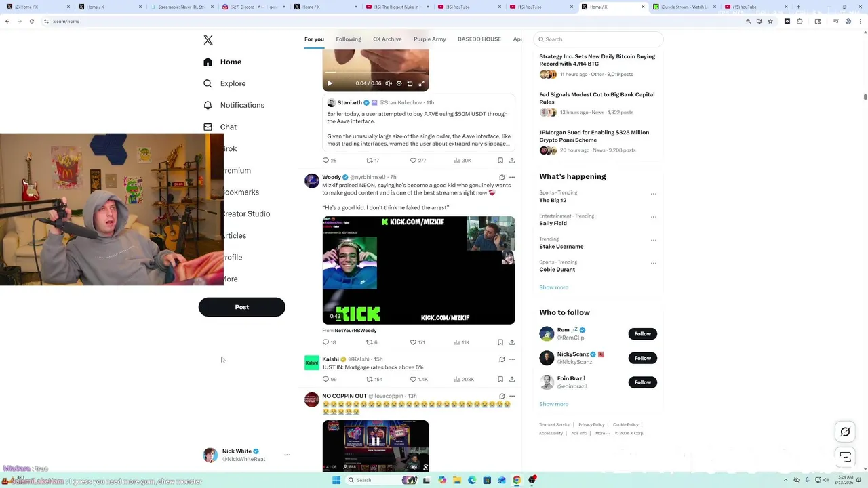
Task: Follow the Rem account
Action: tap(643, 333)
